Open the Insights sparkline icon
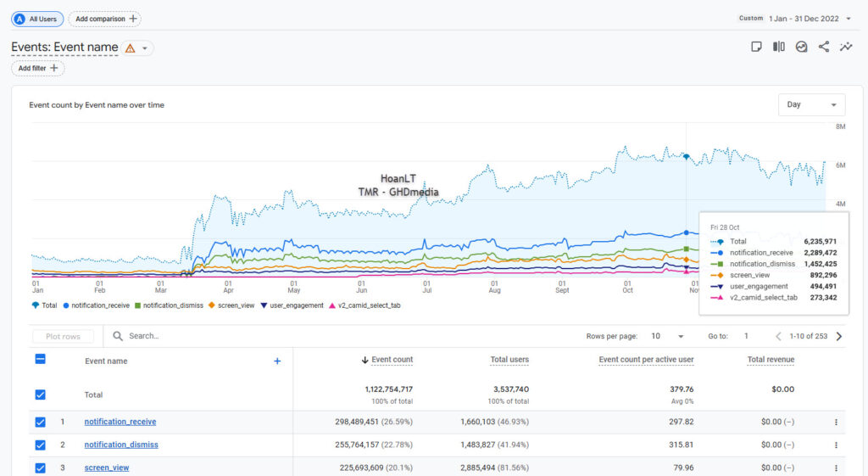Image resolution: width=868 pixels, height=476 pixels. tap(845, 47)
